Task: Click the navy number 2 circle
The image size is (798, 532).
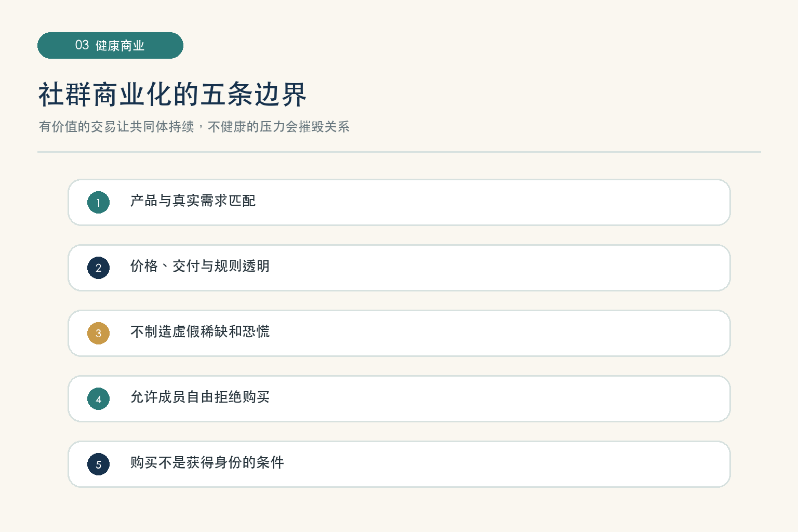Action: 98,268
